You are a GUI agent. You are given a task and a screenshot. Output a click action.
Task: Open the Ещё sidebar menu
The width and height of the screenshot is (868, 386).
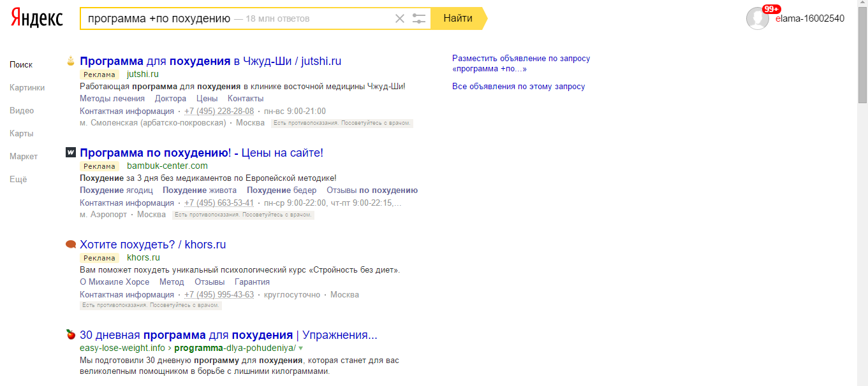coord(17,179)
